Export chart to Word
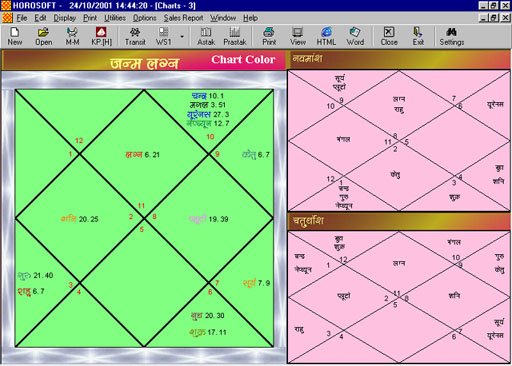This screenshot has width=512, height=366. 355,36
